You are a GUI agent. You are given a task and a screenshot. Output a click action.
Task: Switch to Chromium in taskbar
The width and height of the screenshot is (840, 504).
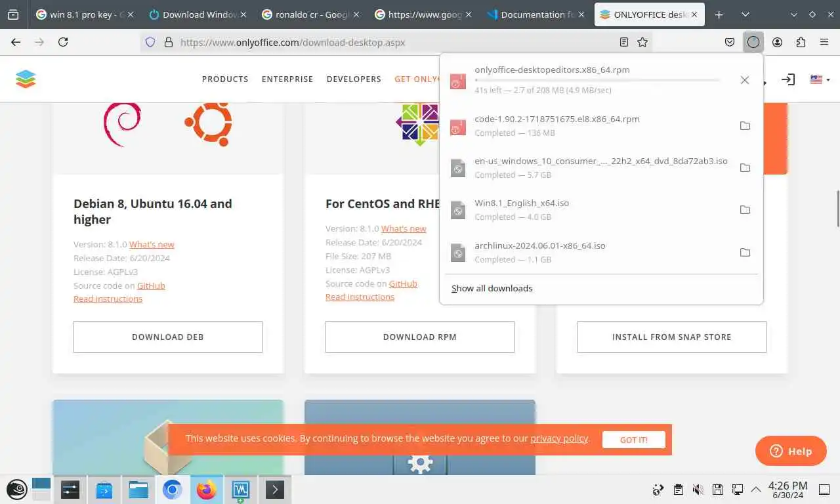click(173, 490)
